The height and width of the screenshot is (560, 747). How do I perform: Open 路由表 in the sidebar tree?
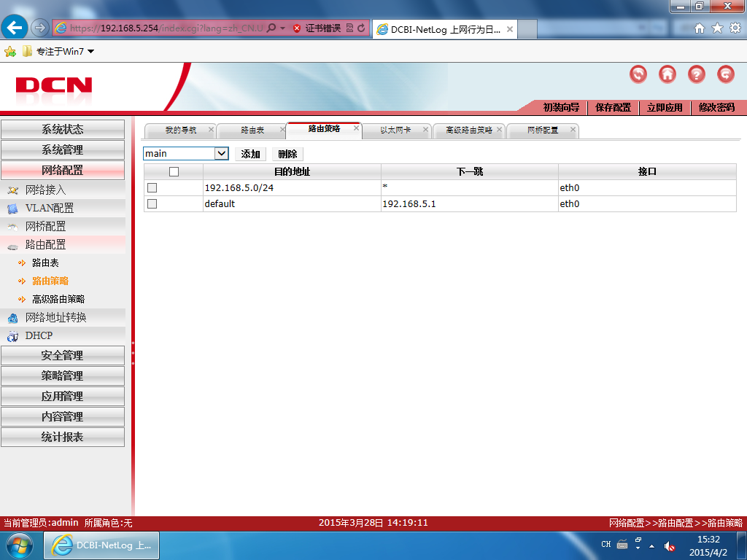[45, 262]
